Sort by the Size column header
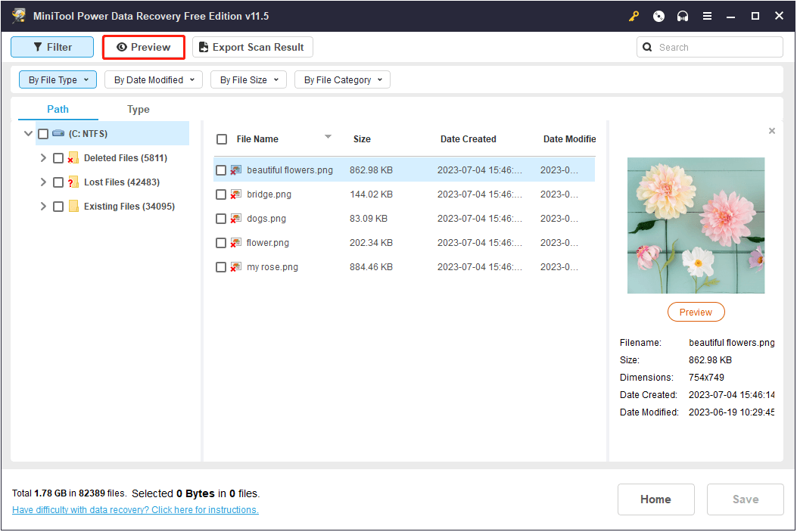 pyautogui.click(x=362, y=139)
